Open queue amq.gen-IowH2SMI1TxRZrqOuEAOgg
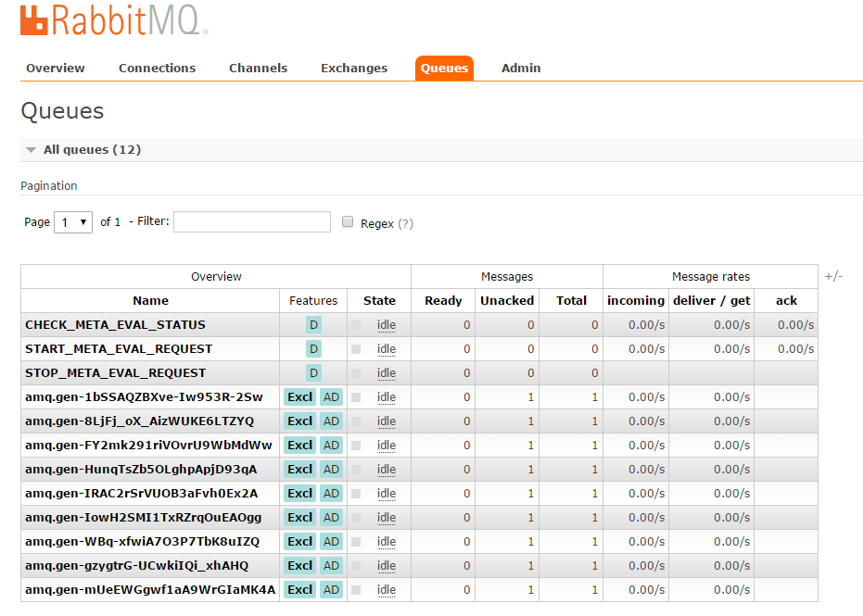863x616 pixels. tap(143, 518)
